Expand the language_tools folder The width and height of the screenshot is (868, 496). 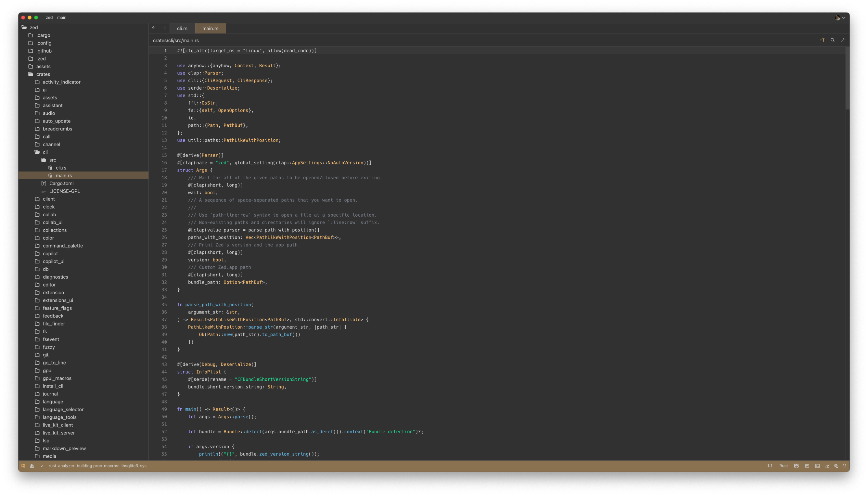pyautogui.click(x=83, y=417)
